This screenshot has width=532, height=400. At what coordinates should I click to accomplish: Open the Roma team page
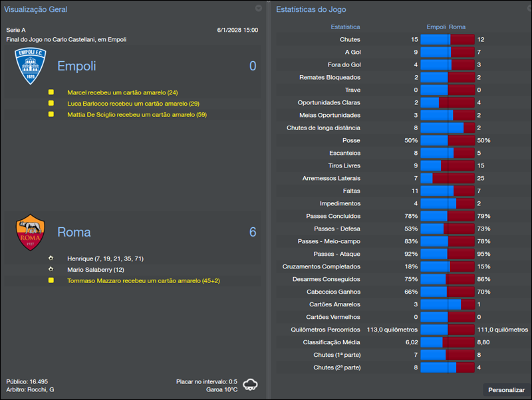pyautogui.click(x=74, y=231)
